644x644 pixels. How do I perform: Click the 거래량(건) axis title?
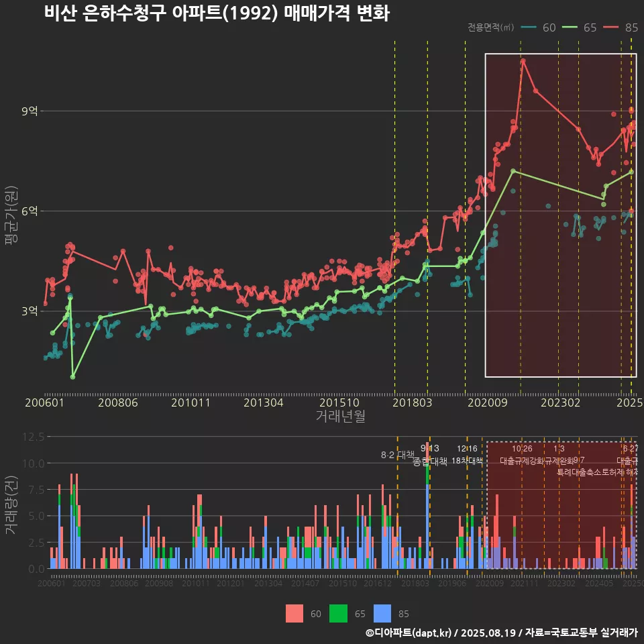pos(11,505)
